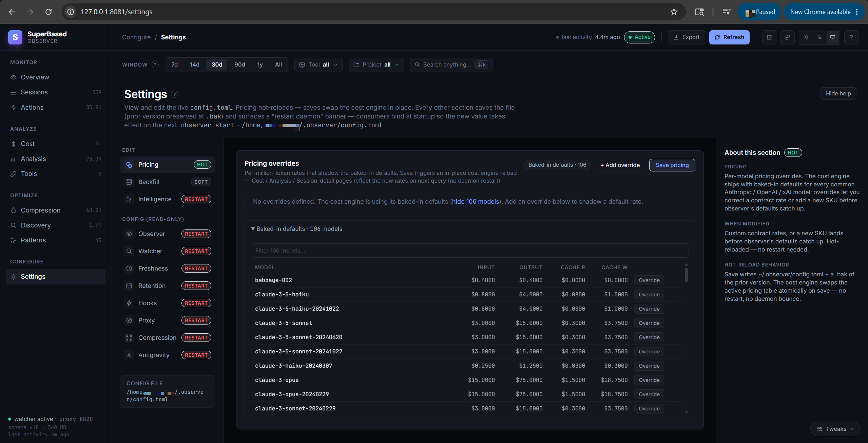Open Overview in sidebar
This screenshot has height=443, width=868.
(56, 77)
